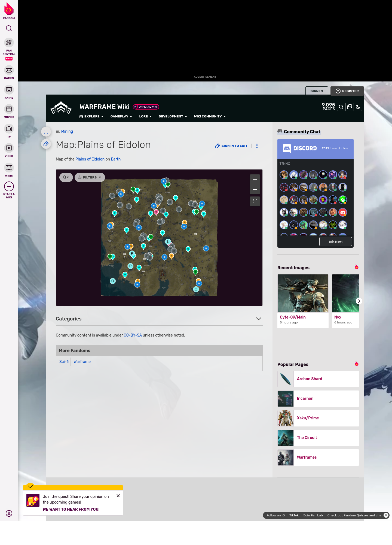Follow the Plains of Eidolon link
This screenshot has height=545, width=392.
(x=90, y=159)
